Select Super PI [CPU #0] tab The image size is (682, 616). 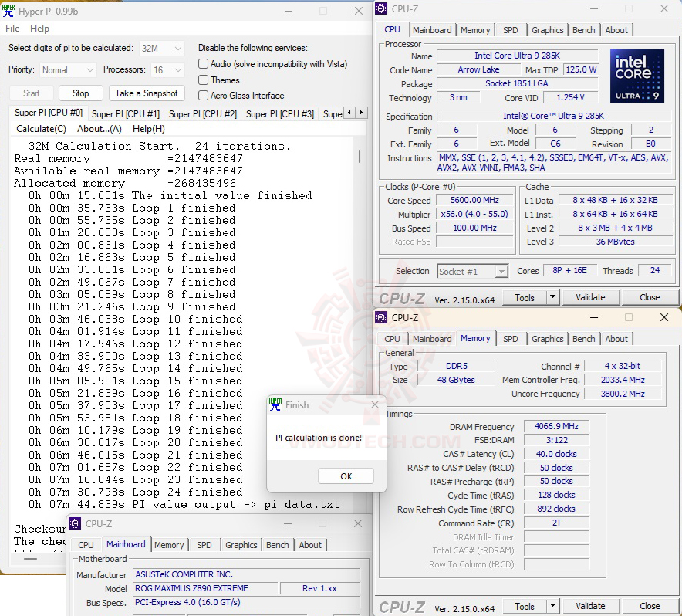[x=49, y=113]
